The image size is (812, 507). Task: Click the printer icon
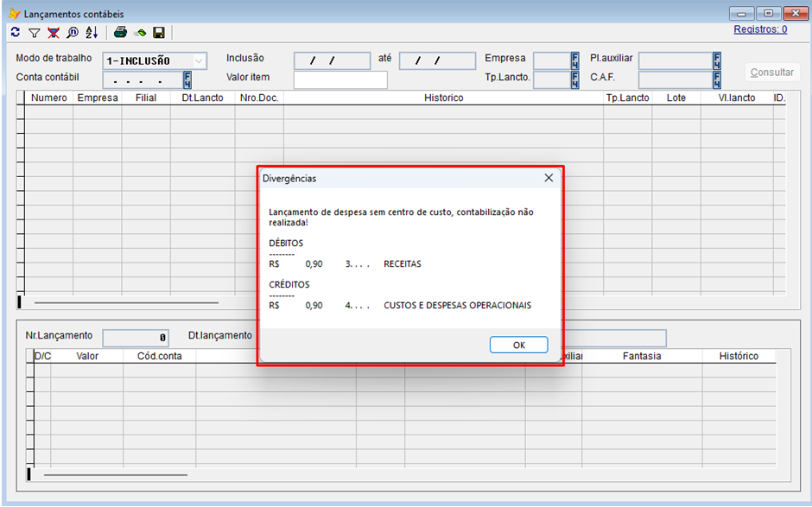click(121, 32)
